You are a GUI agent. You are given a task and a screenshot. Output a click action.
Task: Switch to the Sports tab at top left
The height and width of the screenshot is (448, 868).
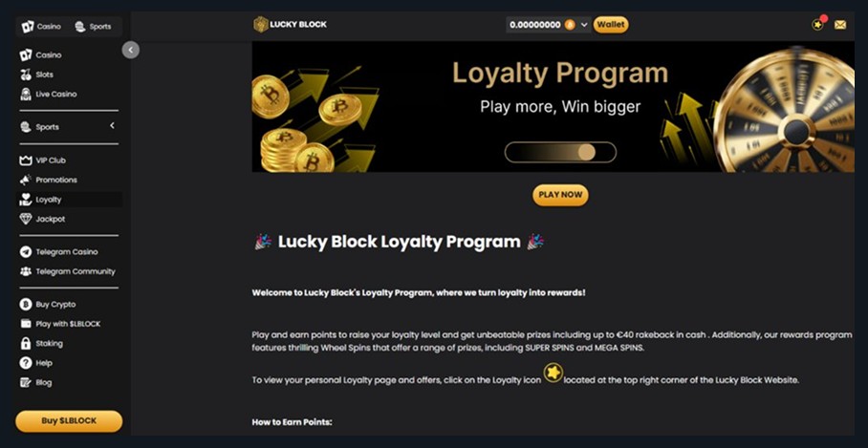[94, 27]
